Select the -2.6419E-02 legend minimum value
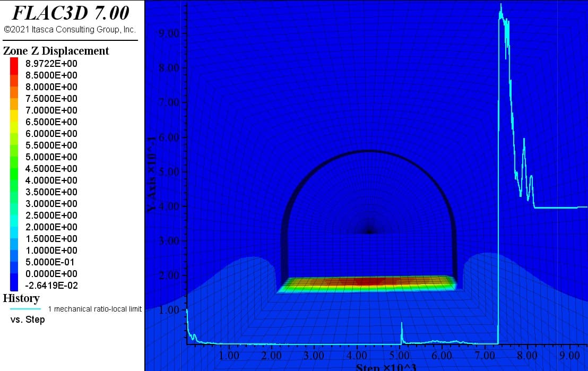The image size is (588, 371). coord(51,285)
